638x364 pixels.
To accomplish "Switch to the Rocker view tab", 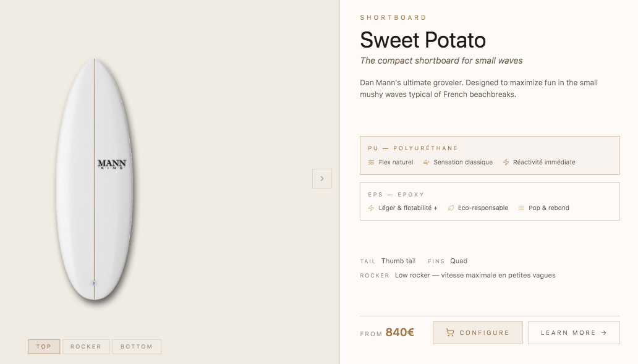I will pos(86,347).
